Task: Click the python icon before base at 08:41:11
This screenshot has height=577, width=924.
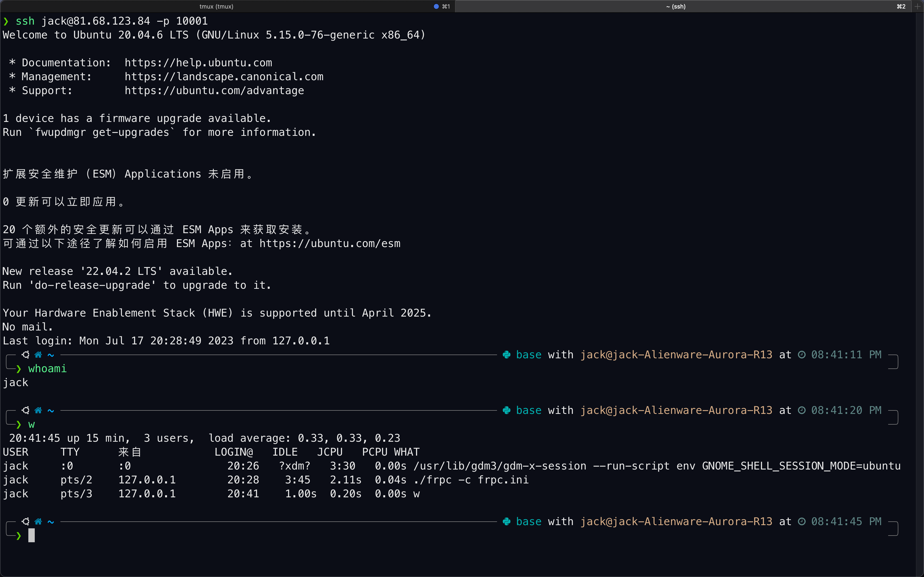Action: point(507,355)
